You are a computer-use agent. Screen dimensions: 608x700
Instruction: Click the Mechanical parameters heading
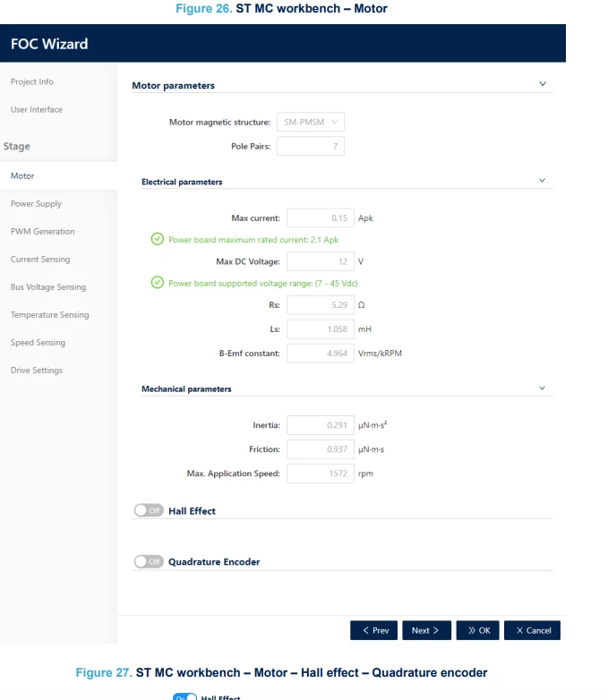[x=186, y=388]
